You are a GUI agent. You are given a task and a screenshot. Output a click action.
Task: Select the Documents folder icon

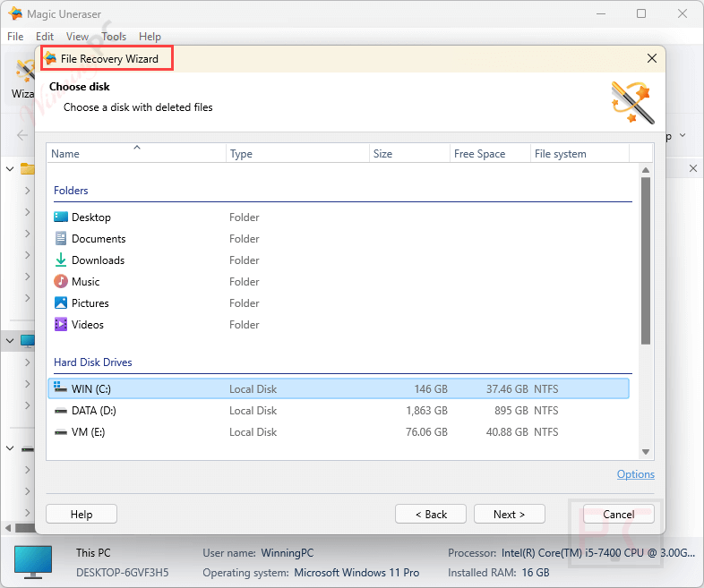tap(61, 239)
